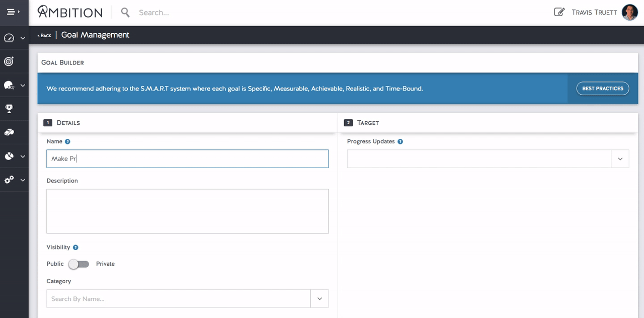The width and height of the screenshot is (644, 318).
Task: Expand the dashboard sidebar chevron
Action: click(x=23, y=38)
